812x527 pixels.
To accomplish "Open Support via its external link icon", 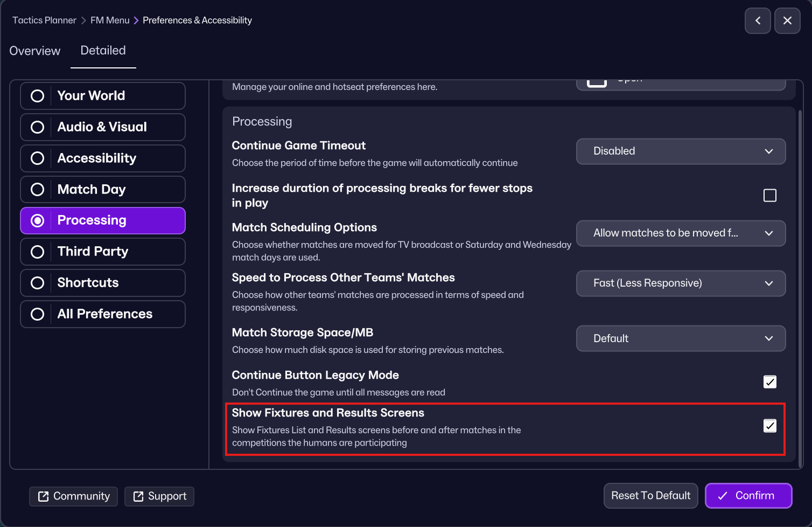I will tap(138, 496).
